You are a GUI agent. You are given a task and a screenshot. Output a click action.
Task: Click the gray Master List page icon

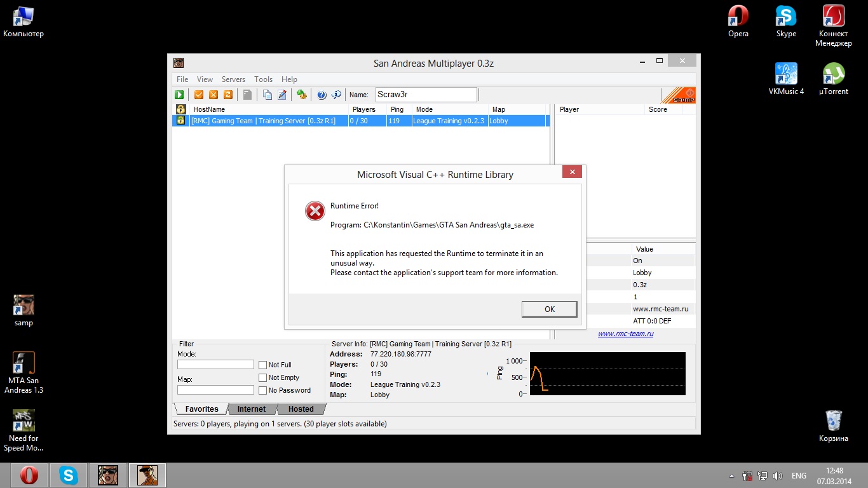pos(248,95)
